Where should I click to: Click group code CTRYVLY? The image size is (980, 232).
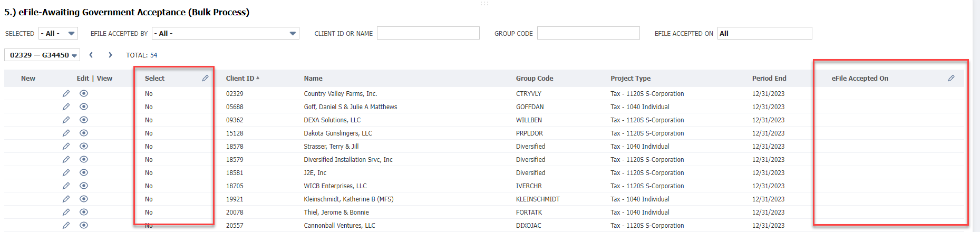[529, 93]
